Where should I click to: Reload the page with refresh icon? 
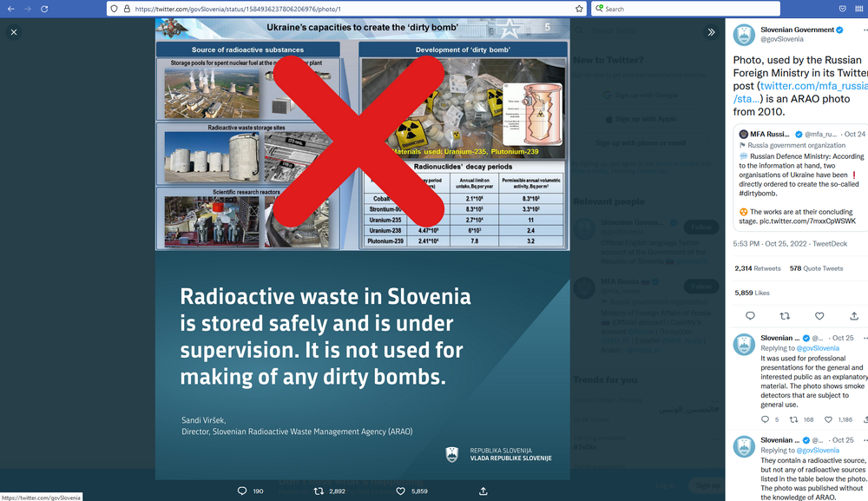tap(44, 9)
